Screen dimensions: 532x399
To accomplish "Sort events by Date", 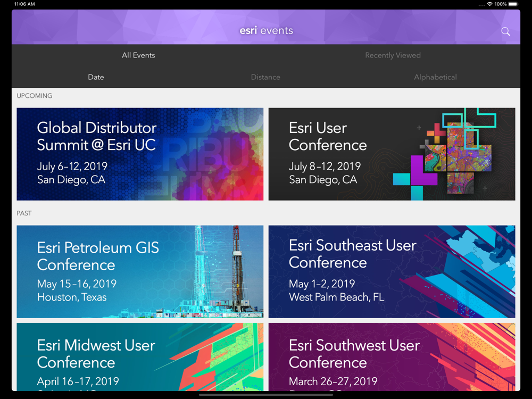I will 96,77.
